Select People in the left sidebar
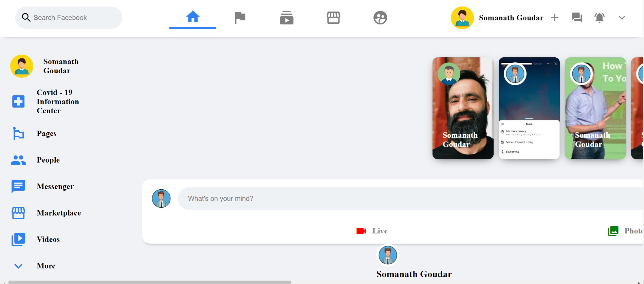 click(48, 160)
